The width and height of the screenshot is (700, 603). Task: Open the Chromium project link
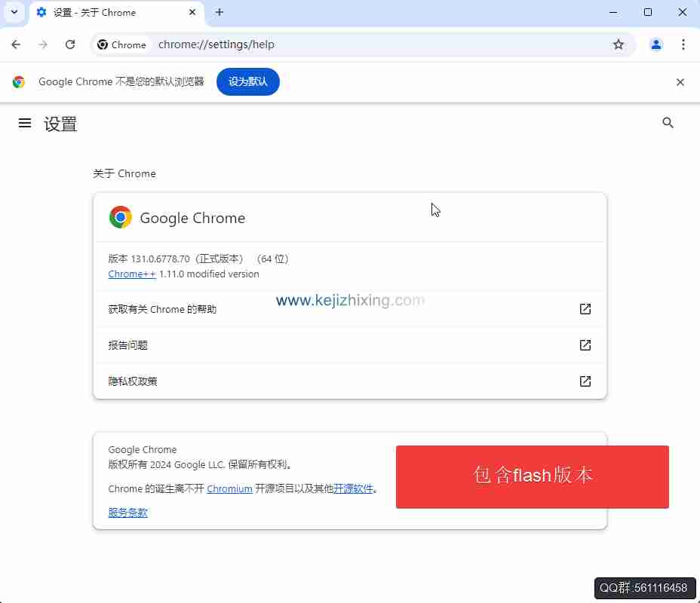pyautogui.click(x=229, y=489)
